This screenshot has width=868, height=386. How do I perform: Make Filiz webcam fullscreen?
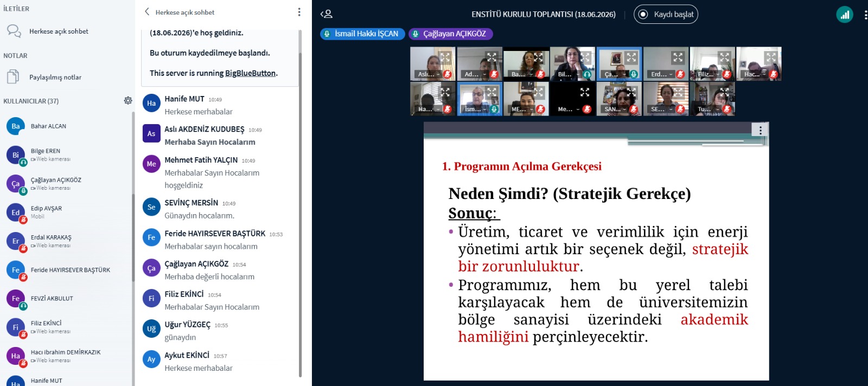pyautogui.click(x=724, y=57)
